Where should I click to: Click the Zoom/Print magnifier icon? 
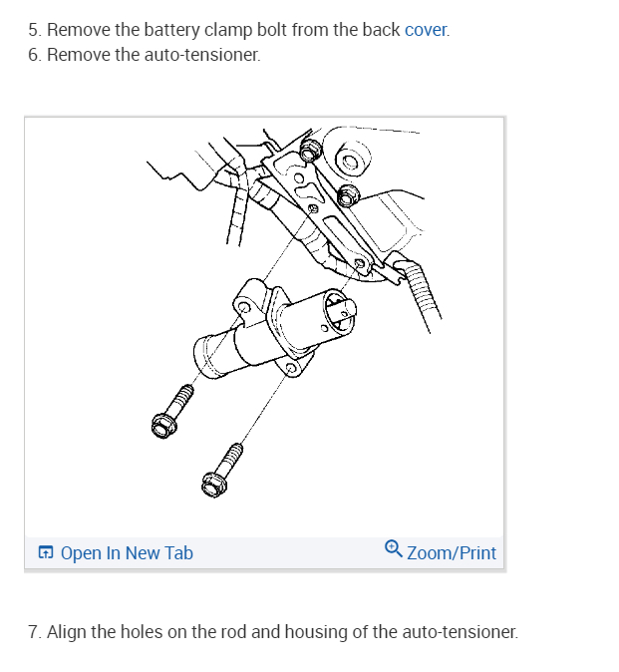[394, 549]
